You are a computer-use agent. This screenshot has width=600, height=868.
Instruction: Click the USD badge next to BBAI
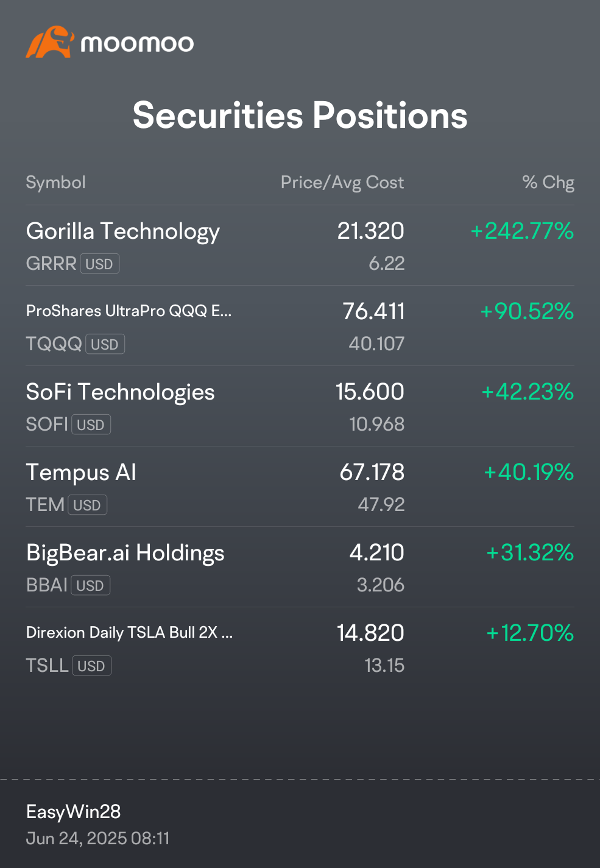[90, 585]
